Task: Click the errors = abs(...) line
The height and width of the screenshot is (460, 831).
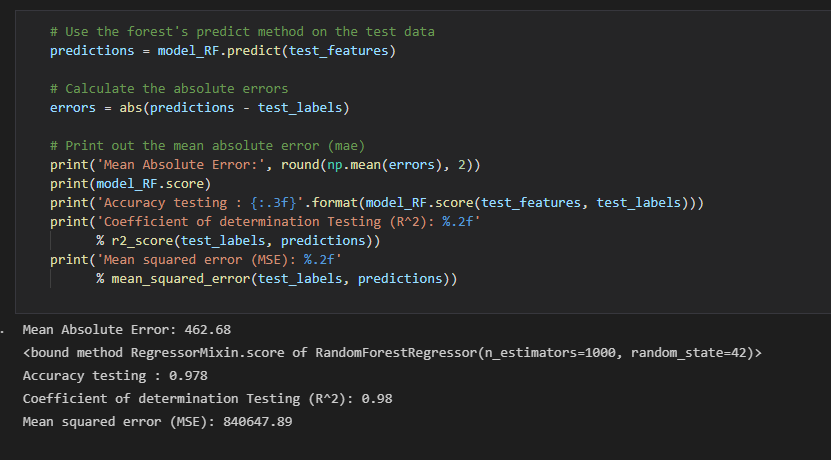Action: coord(200,108)
